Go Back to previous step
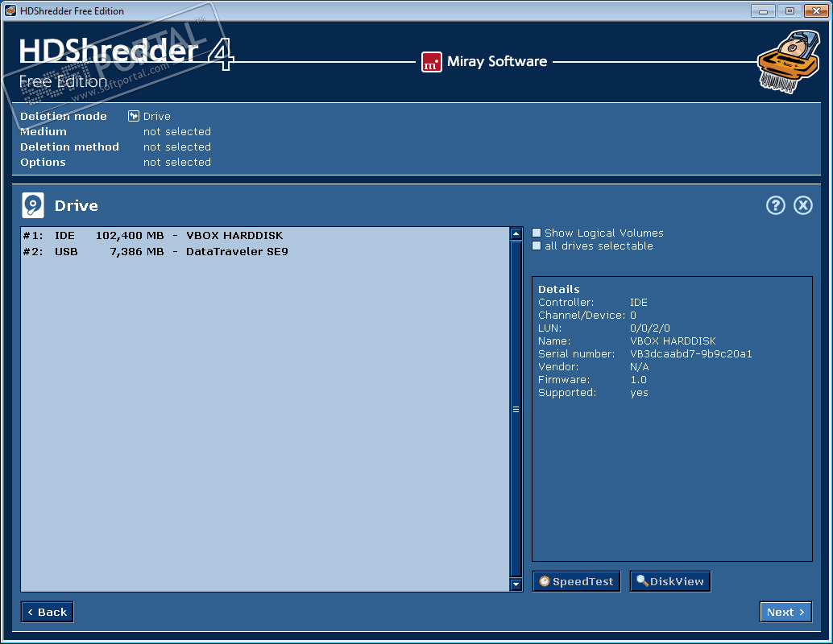This screenshot has height=644, width=833. tap(47, 612)
